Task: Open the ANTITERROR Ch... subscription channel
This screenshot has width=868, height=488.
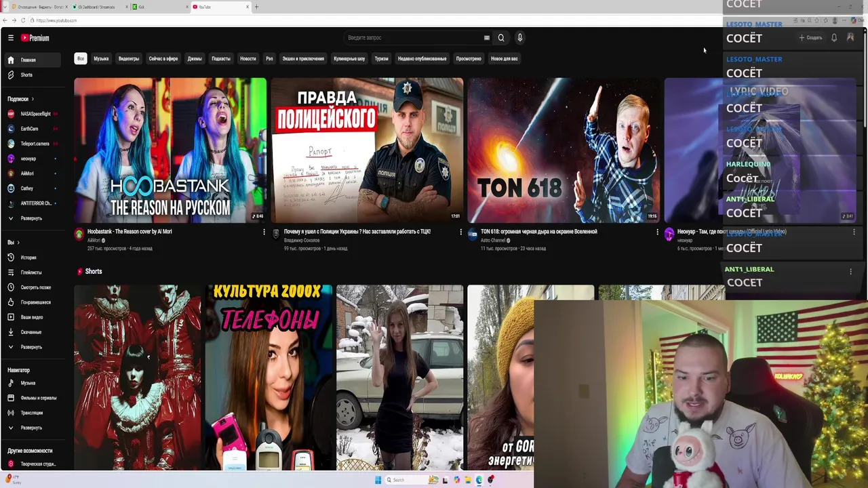Action: tap(31, 203)
